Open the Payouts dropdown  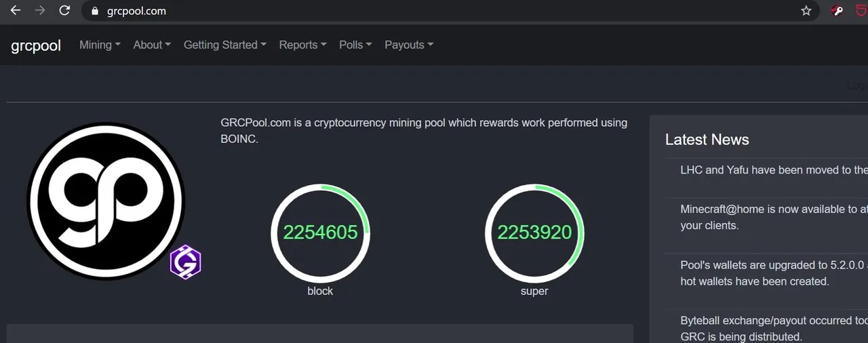point(409,45)
